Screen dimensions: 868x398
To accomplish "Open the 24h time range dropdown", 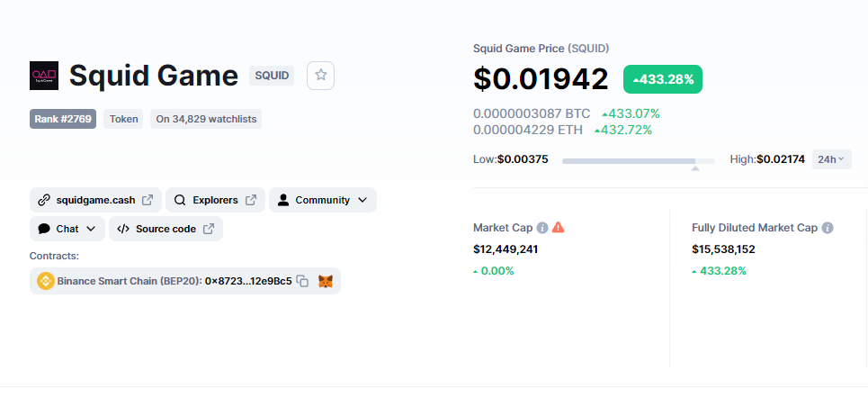I will point(831,159).
